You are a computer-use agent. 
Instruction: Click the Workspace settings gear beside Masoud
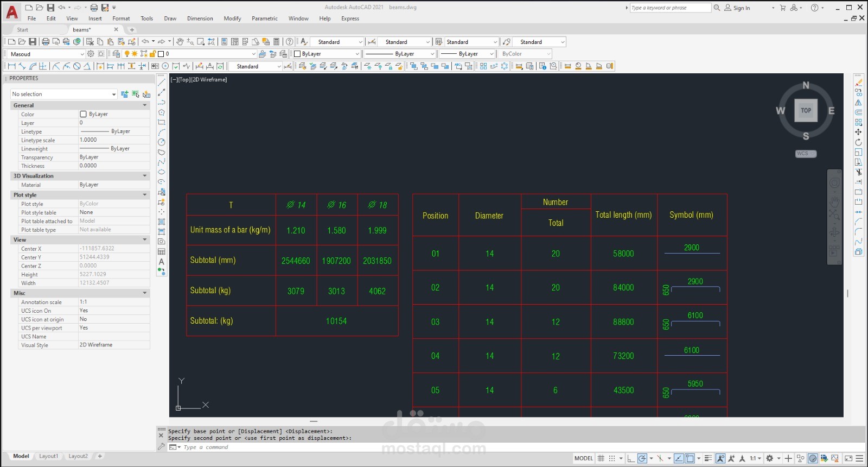(91, 54)
